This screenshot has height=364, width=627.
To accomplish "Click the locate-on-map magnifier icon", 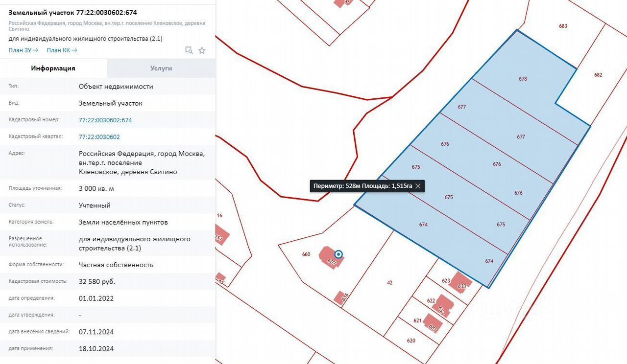I will 189,50.
